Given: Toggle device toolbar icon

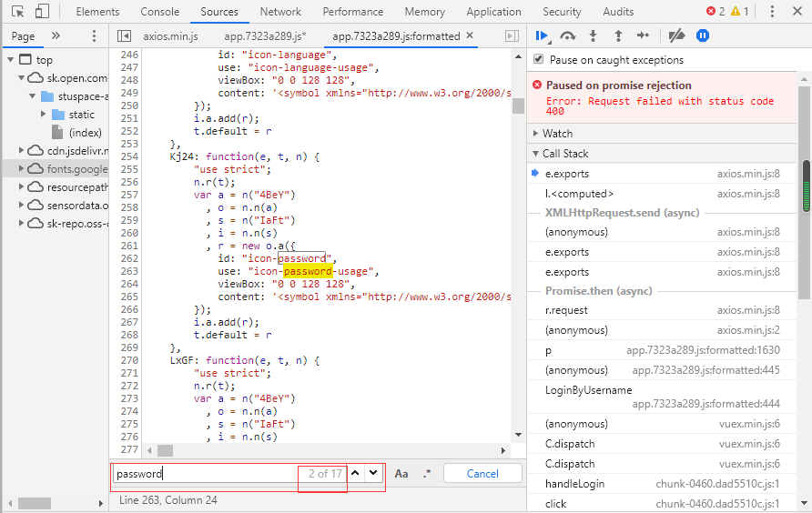Looking at the screenshot, I should pyautogui.click(x=42, y=12).
